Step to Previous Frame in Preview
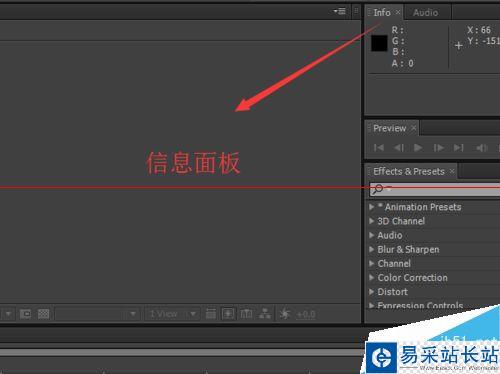Image resolution: width=500 pixels, height=374 pixels. pos(399,147)
